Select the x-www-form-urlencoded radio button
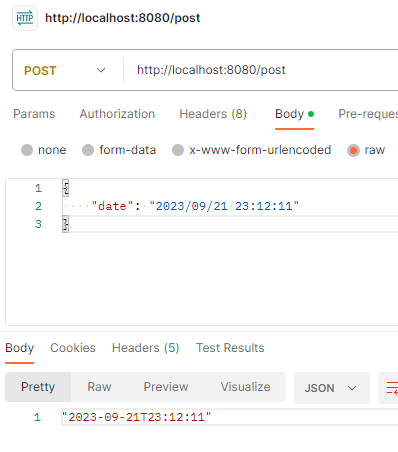 tap(178, 150)
